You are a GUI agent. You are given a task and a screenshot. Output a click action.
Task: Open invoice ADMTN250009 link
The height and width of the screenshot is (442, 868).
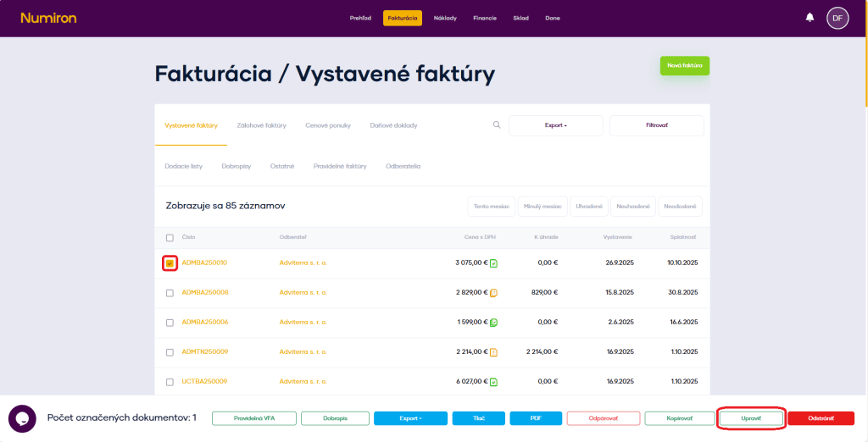[x=205, y=352]
